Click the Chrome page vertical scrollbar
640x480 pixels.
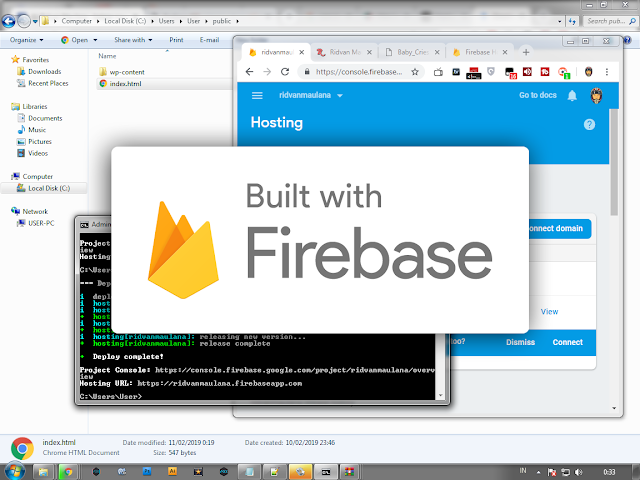click(x=614, y=162)
